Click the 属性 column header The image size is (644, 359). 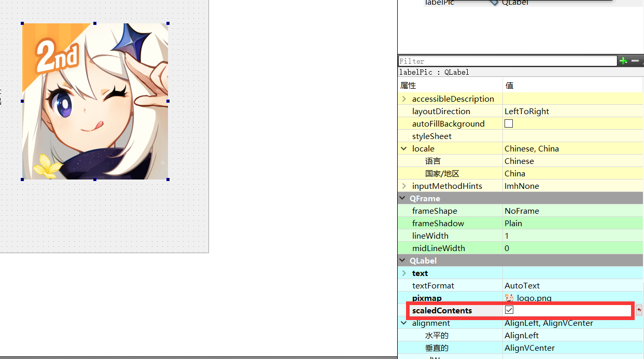click(408, 86)
